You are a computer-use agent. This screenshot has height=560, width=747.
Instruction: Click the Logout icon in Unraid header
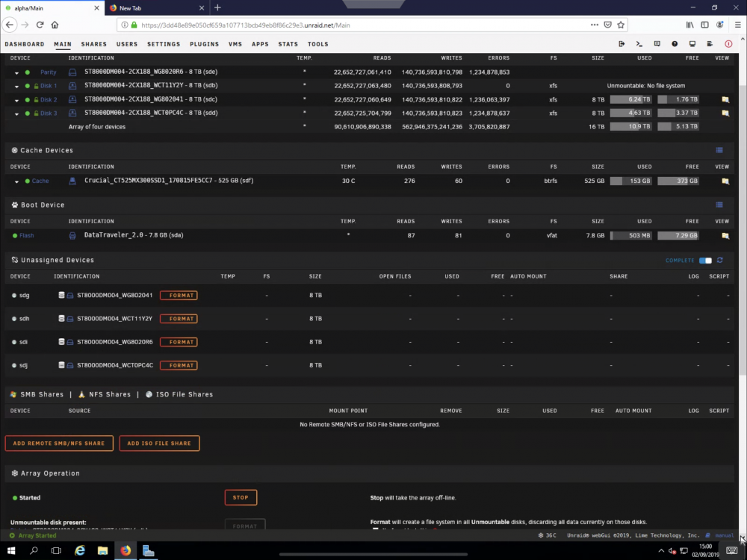point(622,44)
